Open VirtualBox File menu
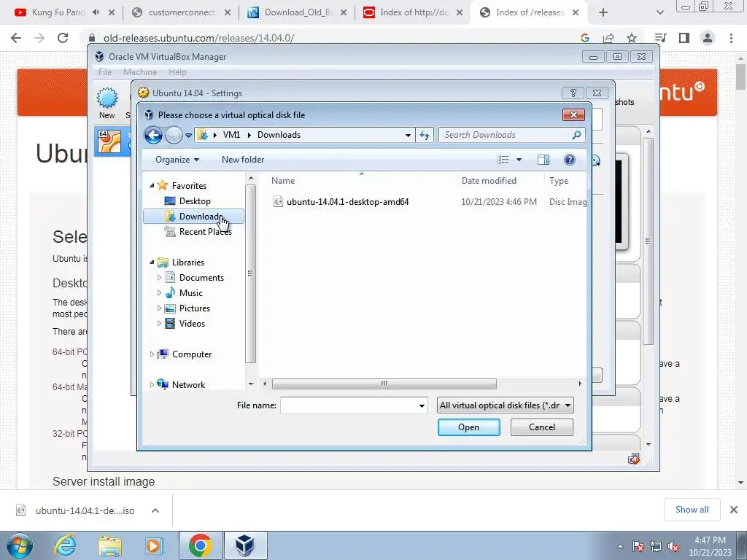Screen dimensions: 747x560 [105, 72]
